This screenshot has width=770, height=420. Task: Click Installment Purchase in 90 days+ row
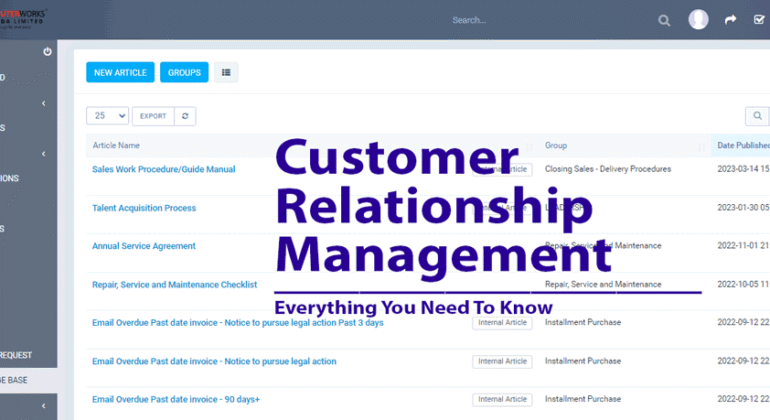(582, 399)
